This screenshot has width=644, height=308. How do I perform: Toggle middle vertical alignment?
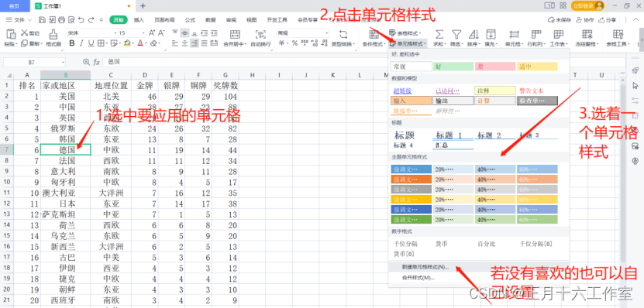click(184, 33)
